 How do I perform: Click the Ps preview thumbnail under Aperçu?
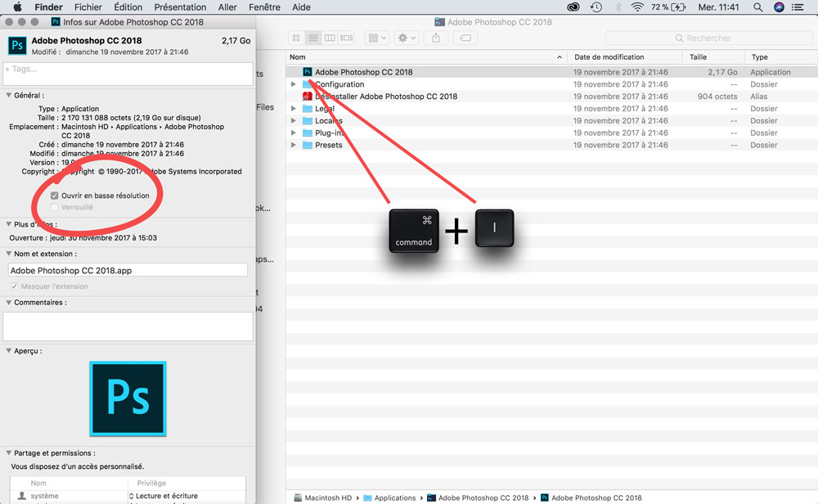(x=128, y=398)
